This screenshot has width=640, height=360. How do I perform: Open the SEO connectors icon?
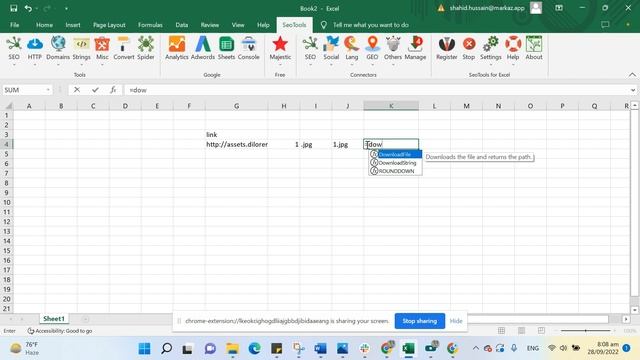(310, 49)
